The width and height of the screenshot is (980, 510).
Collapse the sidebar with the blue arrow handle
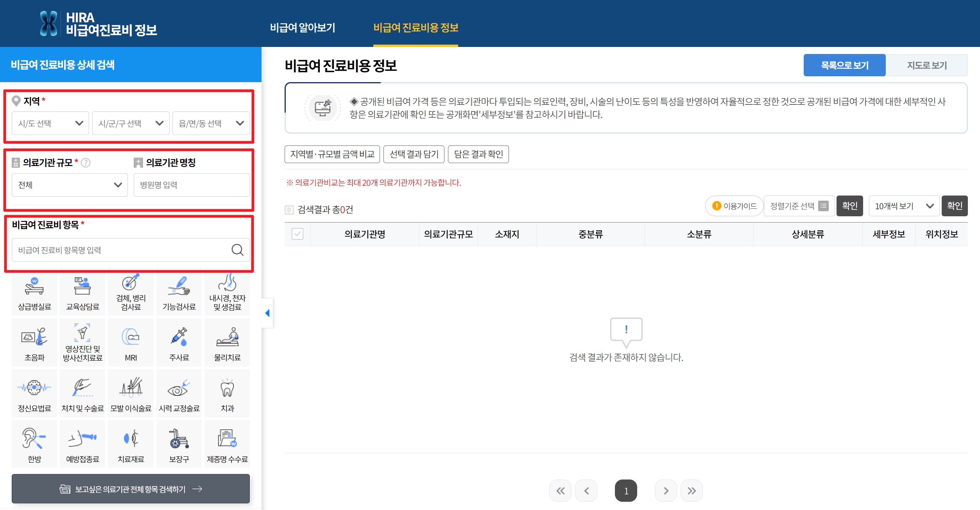(x=267, y=313)
